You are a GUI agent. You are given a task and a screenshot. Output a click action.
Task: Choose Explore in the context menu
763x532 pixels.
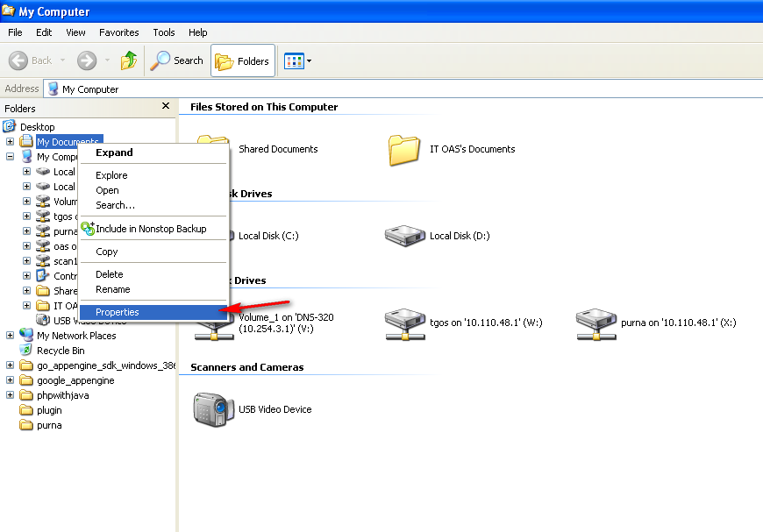(x=153, y=175)
